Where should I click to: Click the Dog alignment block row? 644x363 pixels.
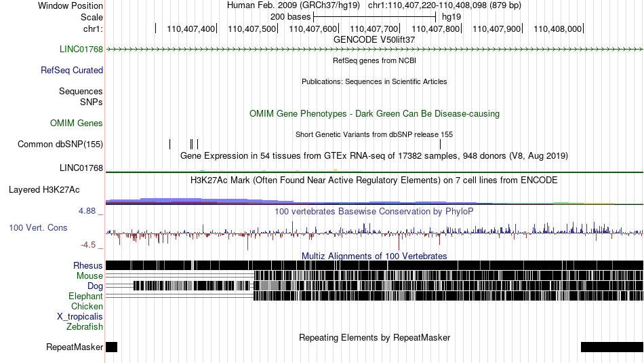(x=374, y=286)
